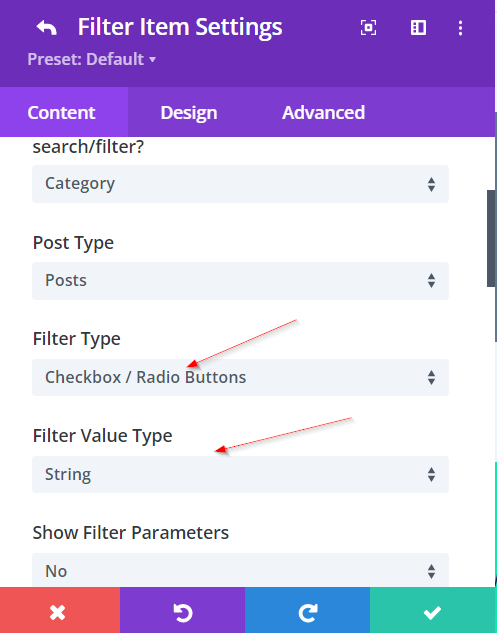Image resolution: width=497 pixels, height=633 pixels.
Task: Click the blue redo arrow button
Action: (307, 610)
